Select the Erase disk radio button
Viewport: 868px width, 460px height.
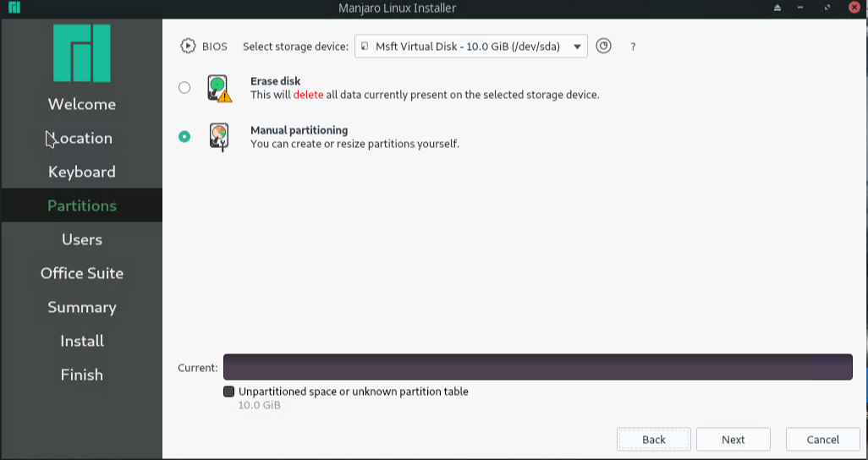coord(184,88)
